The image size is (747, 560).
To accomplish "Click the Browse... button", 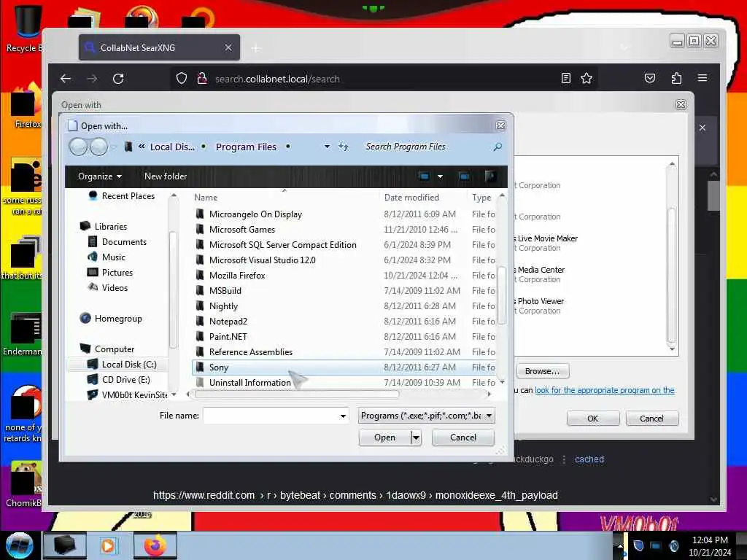I will pos(542,371).
